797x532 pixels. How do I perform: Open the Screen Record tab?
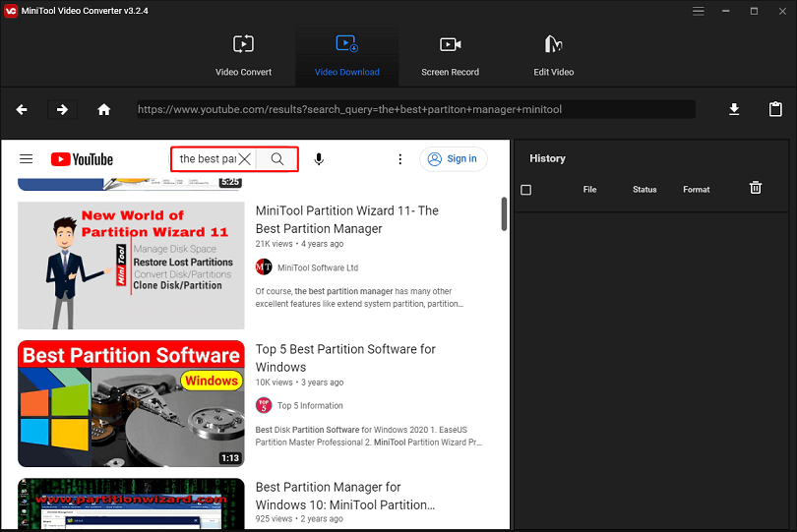pos(450,56)
